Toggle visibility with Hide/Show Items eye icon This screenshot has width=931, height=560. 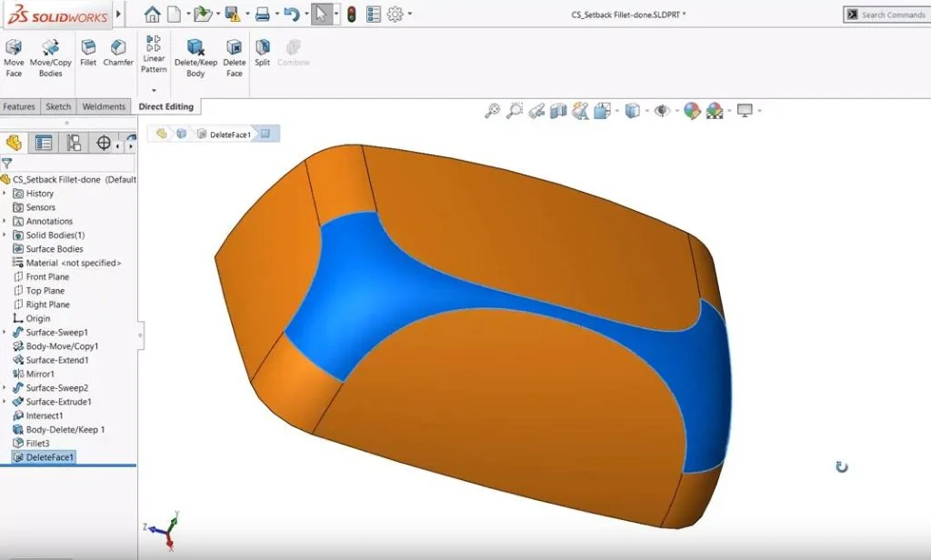coord(662,110)
